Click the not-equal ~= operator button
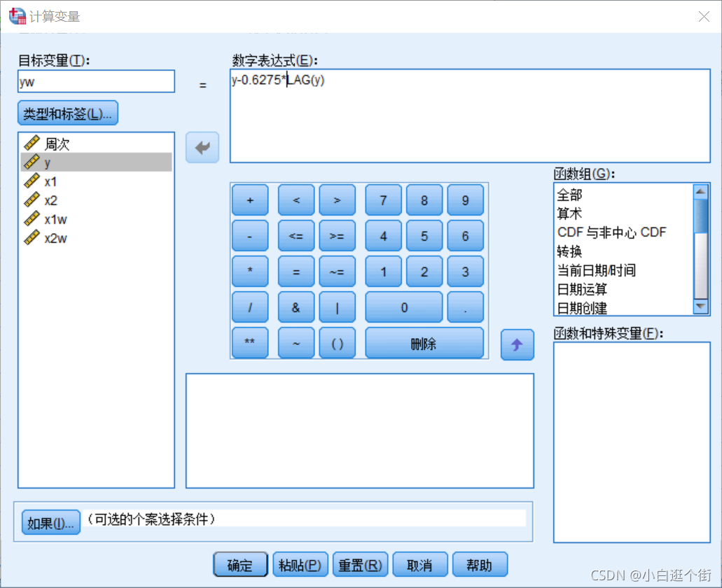Image resolution: width=722 pixels, height=588 pixels. pos(338,272)
